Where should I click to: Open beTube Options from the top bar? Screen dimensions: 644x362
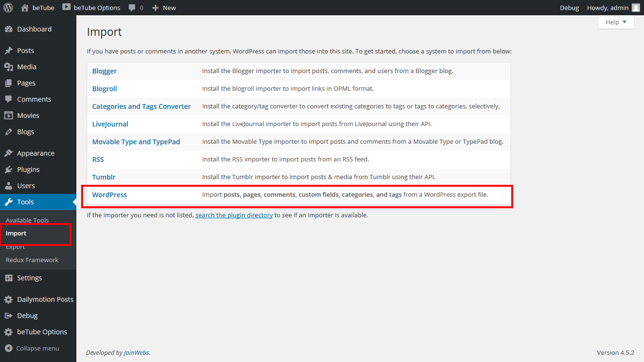point(91,7)
